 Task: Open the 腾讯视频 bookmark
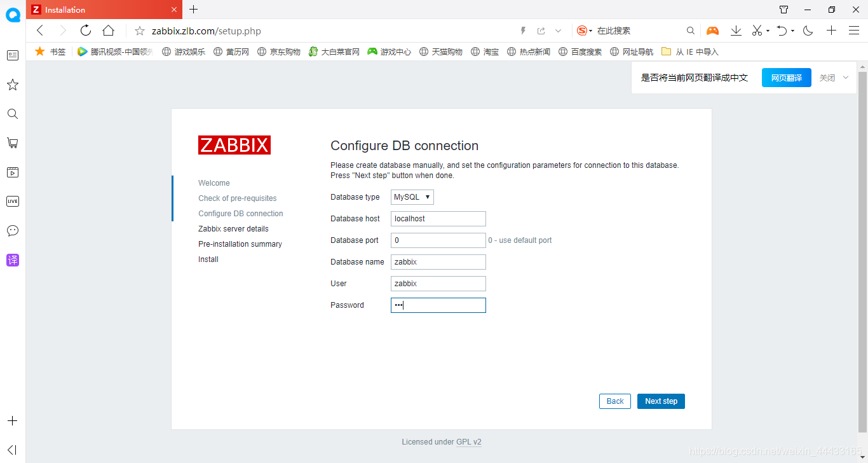115,52
